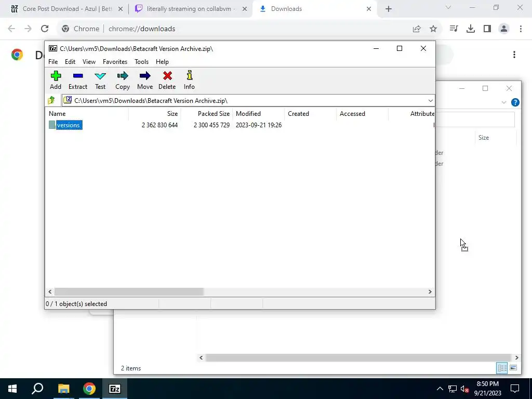Switch Explorer to details view icon
Image resolution: width=532 pixels, height=399 pixels.
[502, 368]
